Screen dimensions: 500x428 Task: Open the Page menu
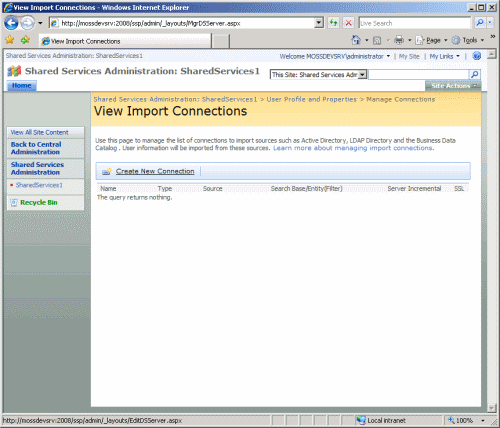431,40
